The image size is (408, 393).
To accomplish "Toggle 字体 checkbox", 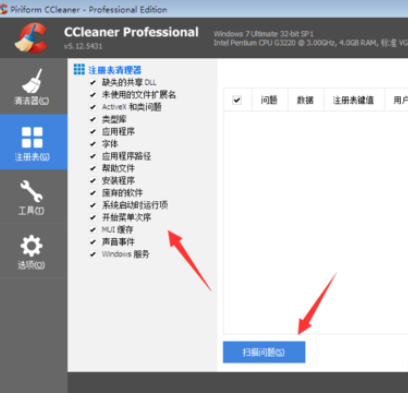I will 93,144.
